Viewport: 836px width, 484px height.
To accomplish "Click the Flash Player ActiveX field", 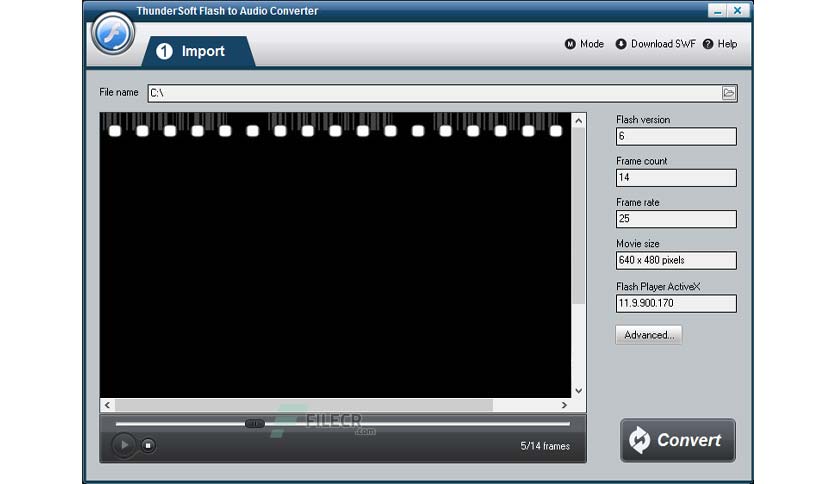I will [x=676, y=303].
